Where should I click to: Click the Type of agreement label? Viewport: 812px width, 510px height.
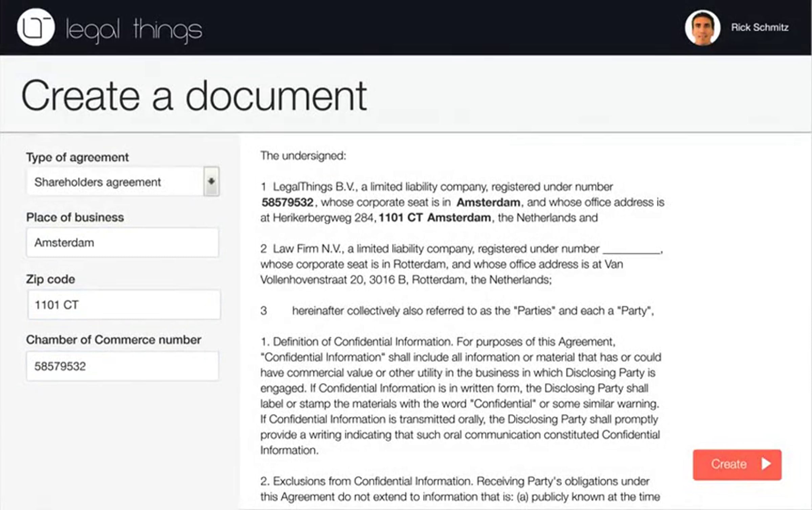pos(77,157)
